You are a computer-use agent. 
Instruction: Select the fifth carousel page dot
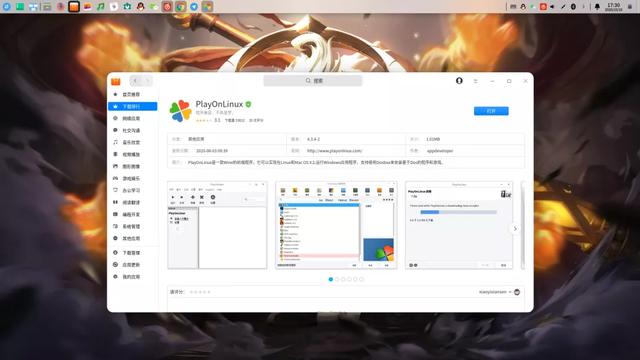click(x=355, y=279)
